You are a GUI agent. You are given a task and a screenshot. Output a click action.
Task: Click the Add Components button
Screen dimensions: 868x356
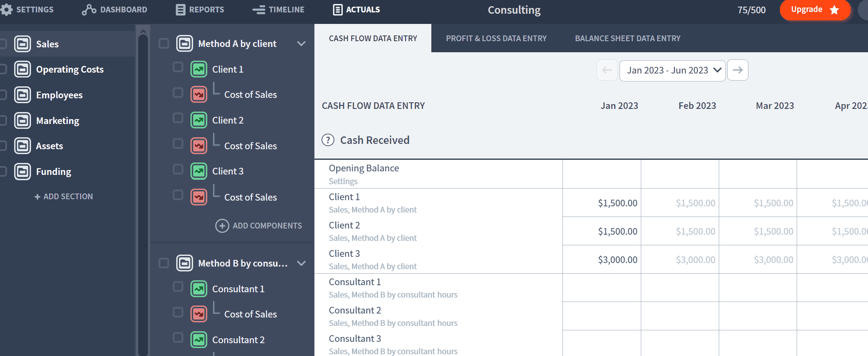(x=259, y=226)
